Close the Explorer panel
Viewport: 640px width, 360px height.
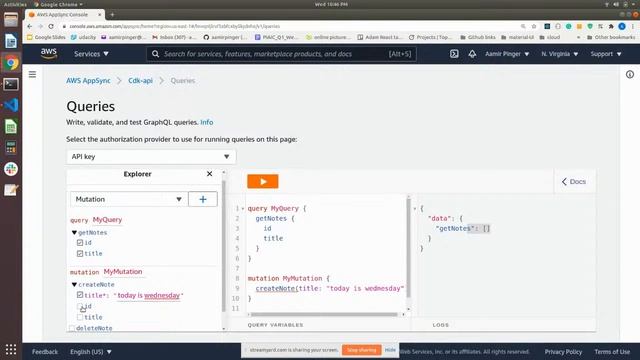(x=209, y=174)
